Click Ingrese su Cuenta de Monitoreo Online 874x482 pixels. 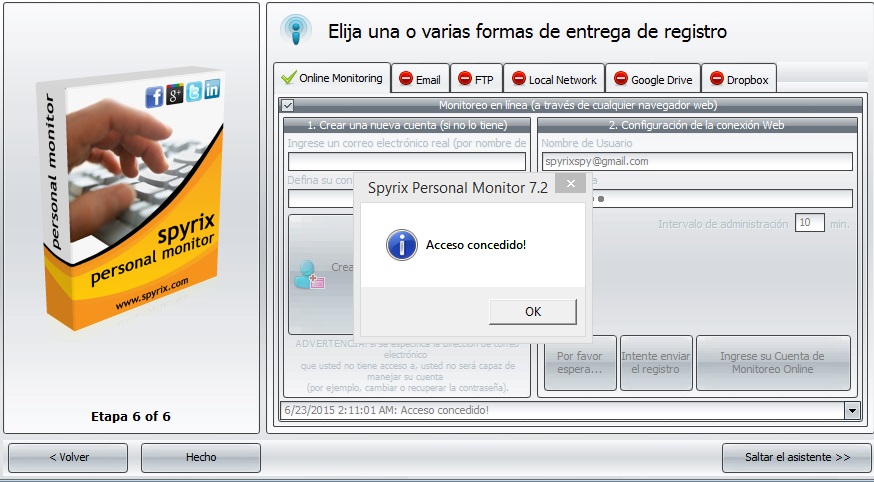tap(773, 363)
